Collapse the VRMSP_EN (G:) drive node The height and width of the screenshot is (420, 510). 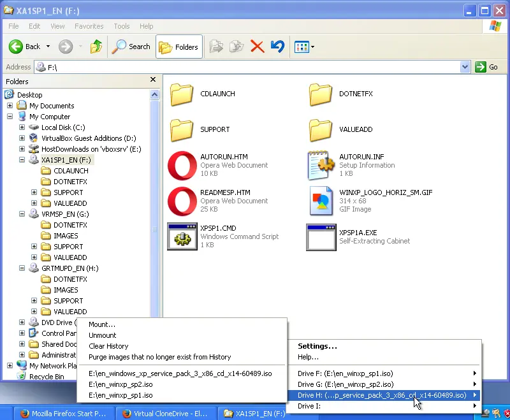click(x=22, y=214)
